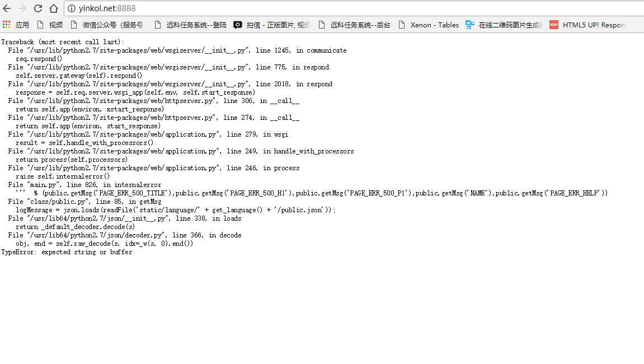Screen dimensions: 644x364
Task: Click the back navigation arrow
Action: pos(8,9)
